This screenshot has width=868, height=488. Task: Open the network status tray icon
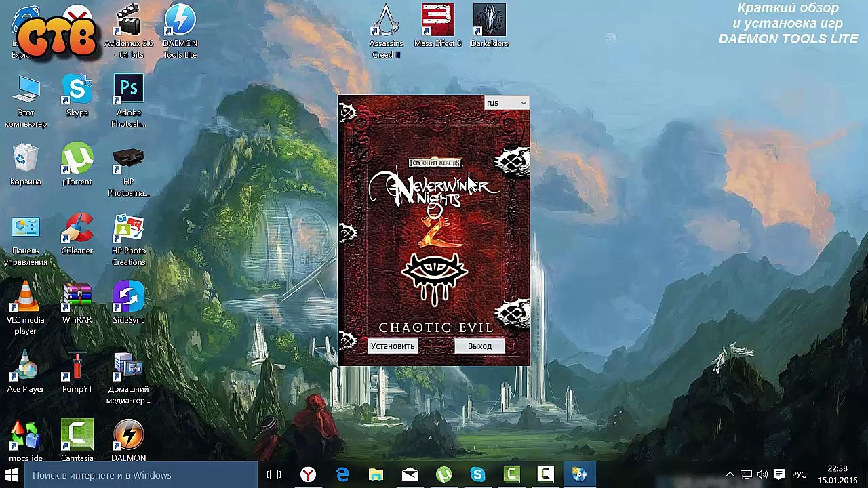click(747, 475)
